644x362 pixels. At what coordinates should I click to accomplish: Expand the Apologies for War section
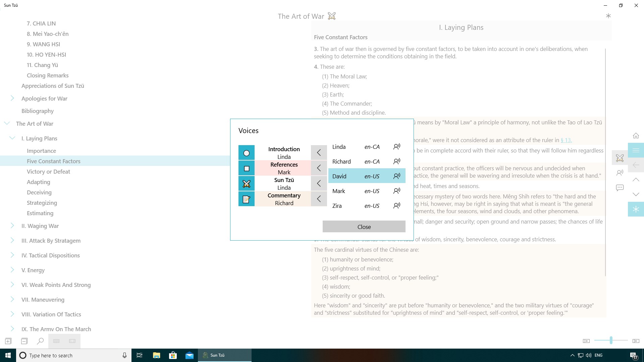click(12, 98)
